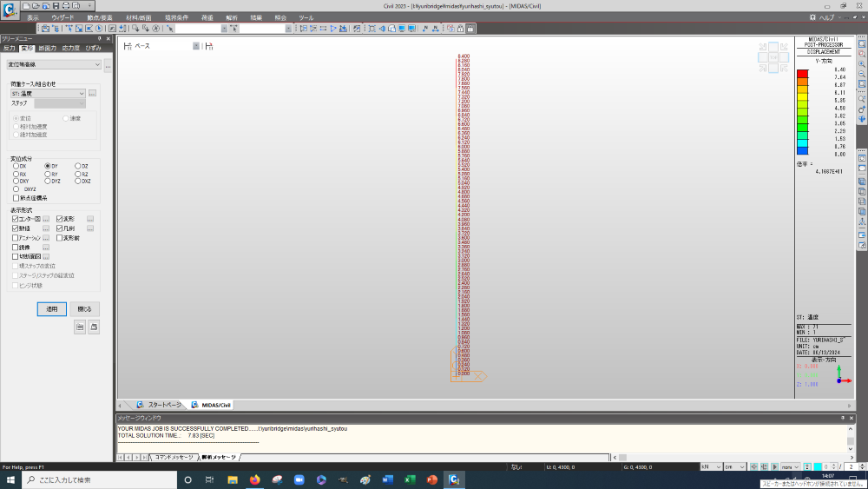
Task: Open the ベース stage dropdown arrow
Action: (196, 46)
